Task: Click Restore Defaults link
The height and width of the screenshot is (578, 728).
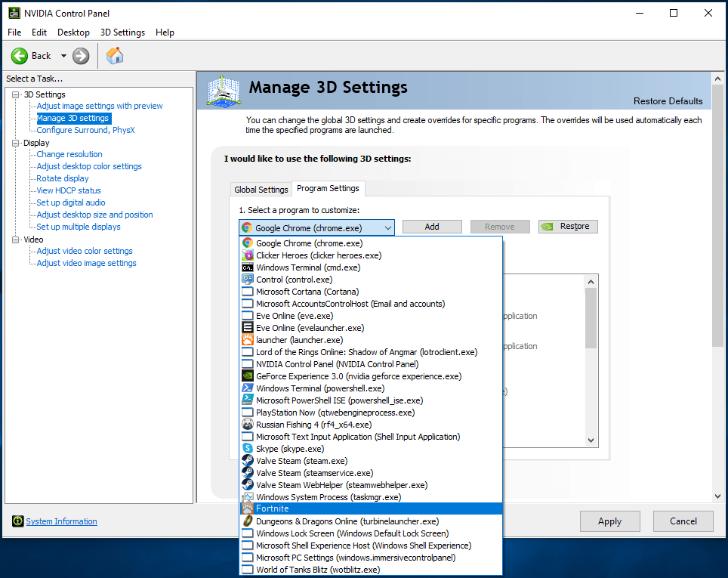Action: pos(668,100)
